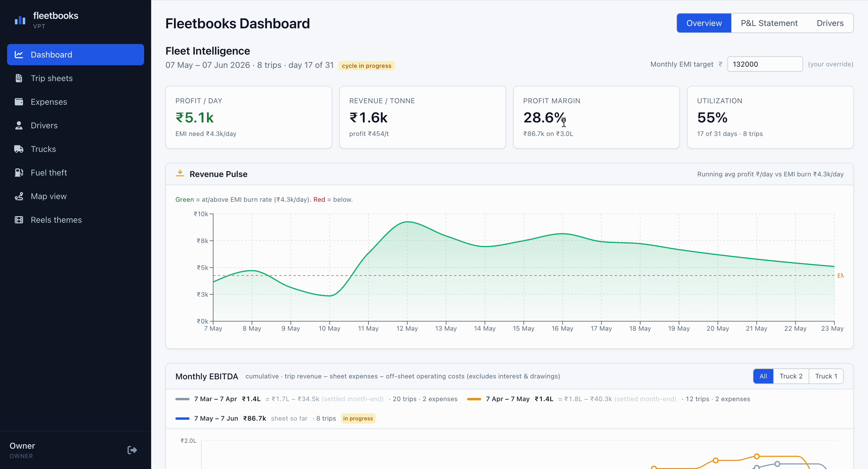Viewport: 868px width, 469px height.
Task: Click the 16 May label on chart axis
Action: (562, 328)
